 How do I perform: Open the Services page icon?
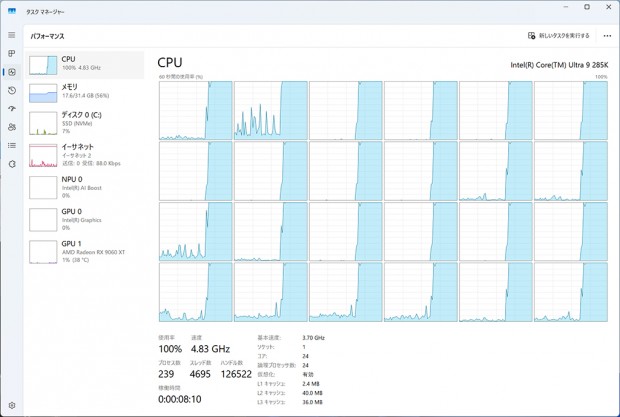click(12, 164)
